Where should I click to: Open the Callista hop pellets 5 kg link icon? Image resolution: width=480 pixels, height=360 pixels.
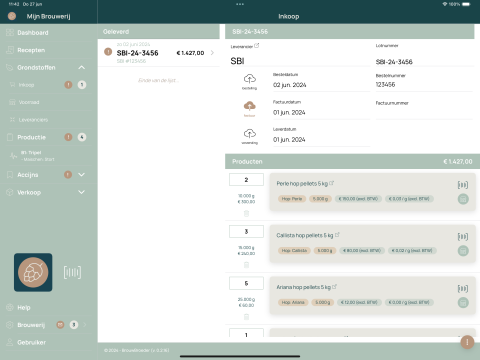coord(337,235)
